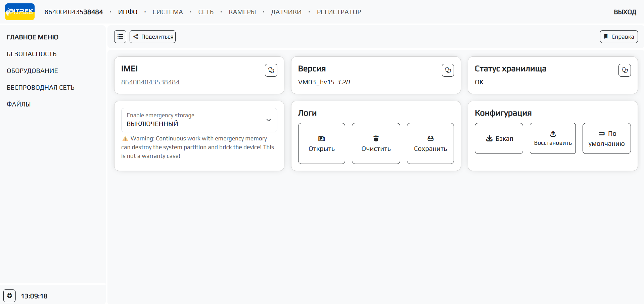644x304 pixels.
Task: Open settings gear near the clock
Action: tap(10, 296)
